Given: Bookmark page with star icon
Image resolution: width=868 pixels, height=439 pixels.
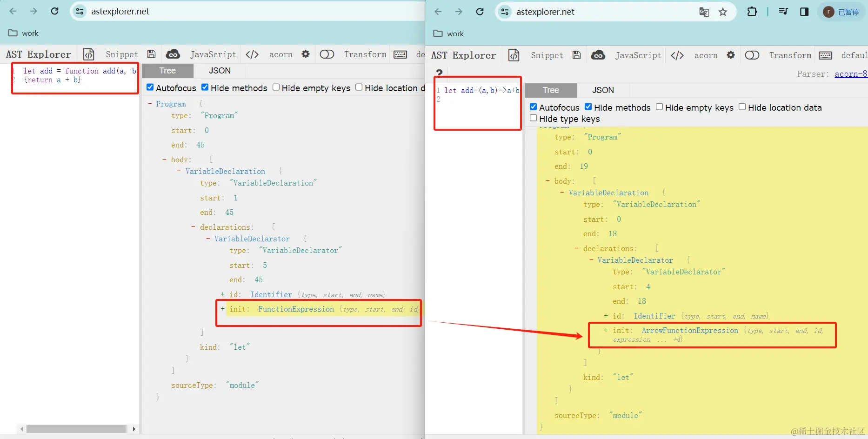Looking at the screenshot, I should click(x=723, y=12).
